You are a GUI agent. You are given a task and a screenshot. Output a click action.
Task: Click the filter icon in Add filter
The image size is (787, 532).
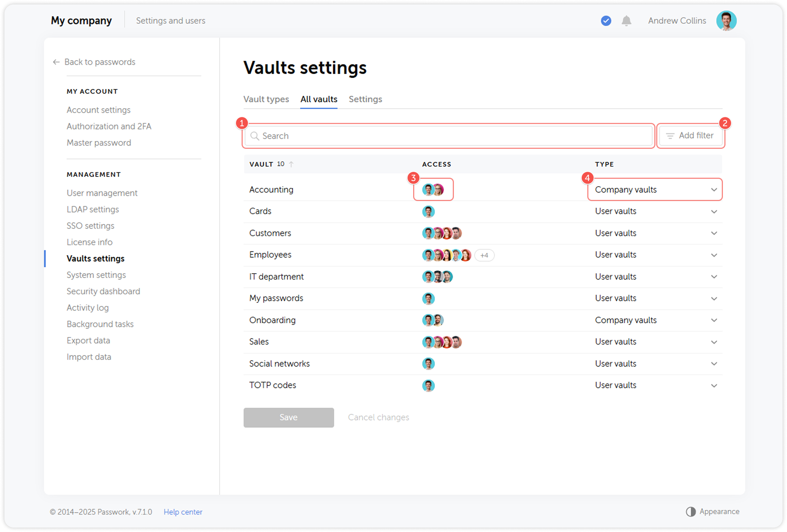[x=670, y=136]
